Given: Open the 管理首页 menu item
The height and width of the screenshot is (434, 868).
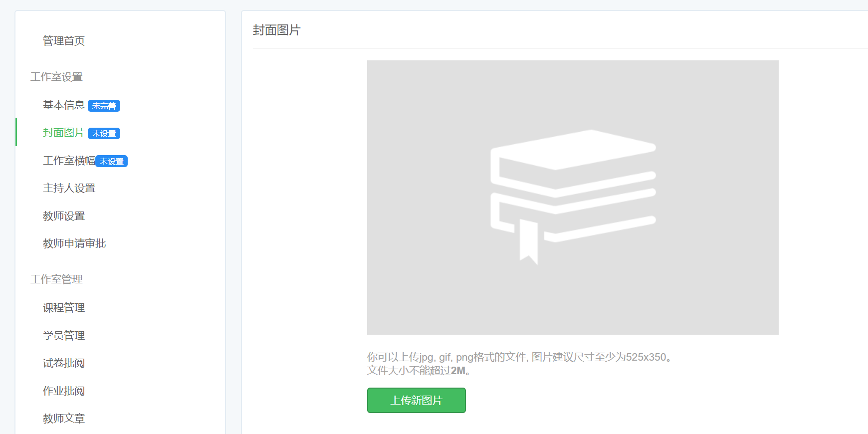Looking at the screenshot, I should [x=64, y=41].
